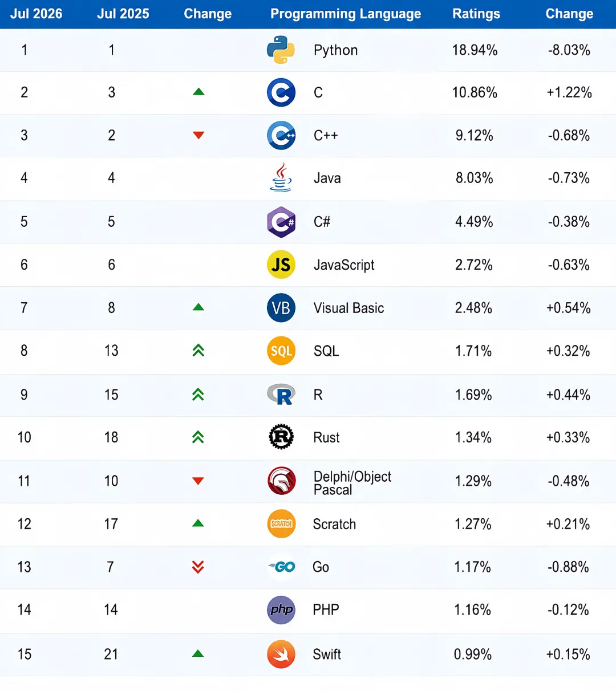Viewport: 616px width, 691px height.
Task: Click the red double-down arrow in Go row
Action: [x=198, y=567]
